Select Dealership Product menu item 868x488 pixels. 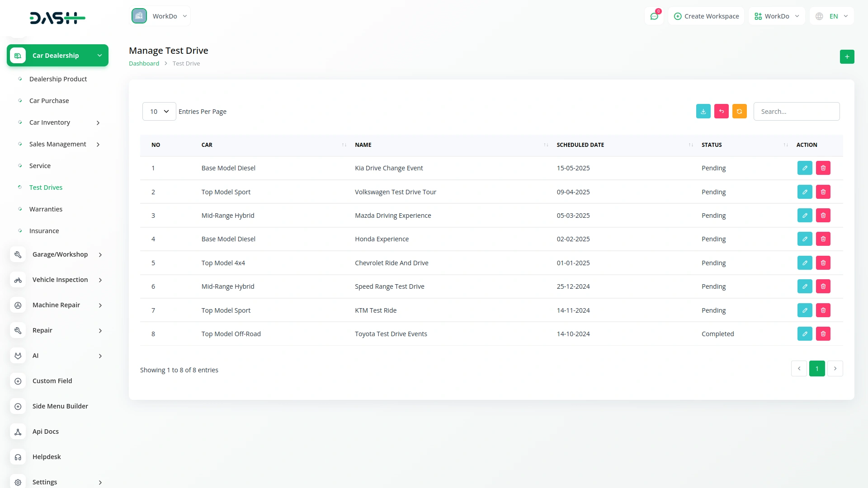tap(58, 79)
